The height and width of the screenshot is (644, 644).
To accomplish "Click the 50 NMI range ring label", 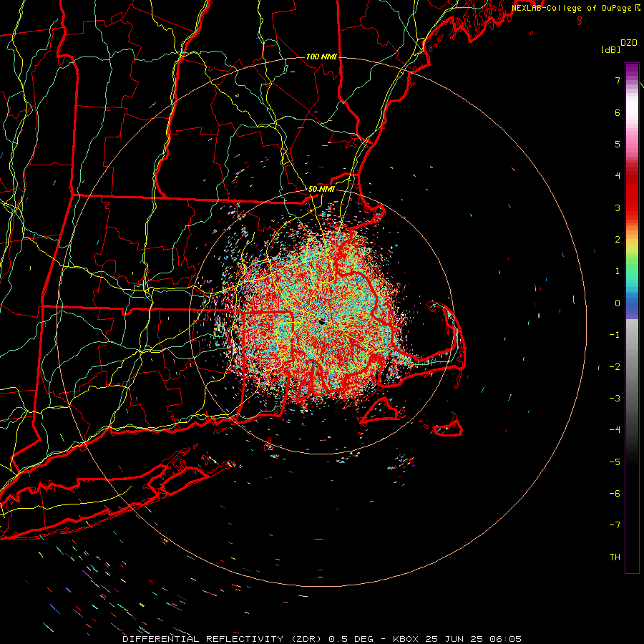I will 321,189.
